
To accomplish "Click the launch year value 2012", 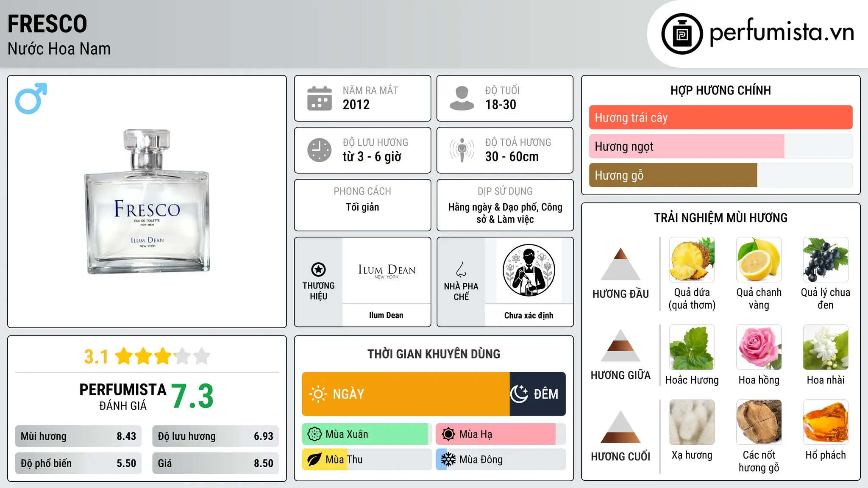I will click(356, 105).
